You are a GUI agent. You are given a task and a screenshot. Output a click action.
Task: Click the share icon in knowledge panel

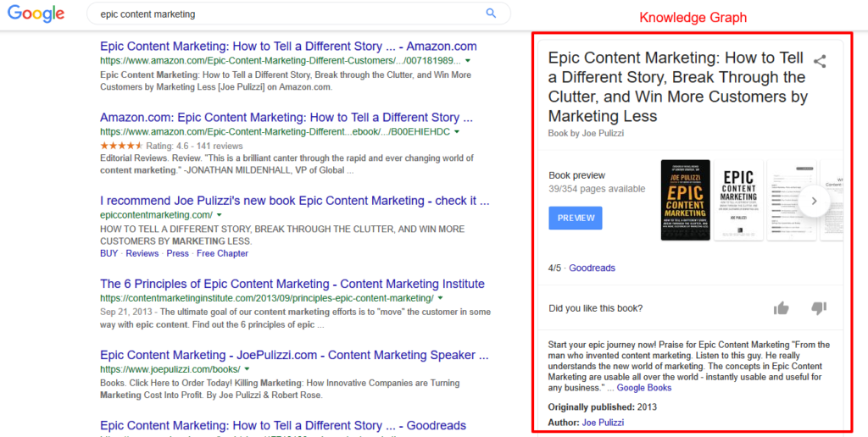[x=819, y=61]
